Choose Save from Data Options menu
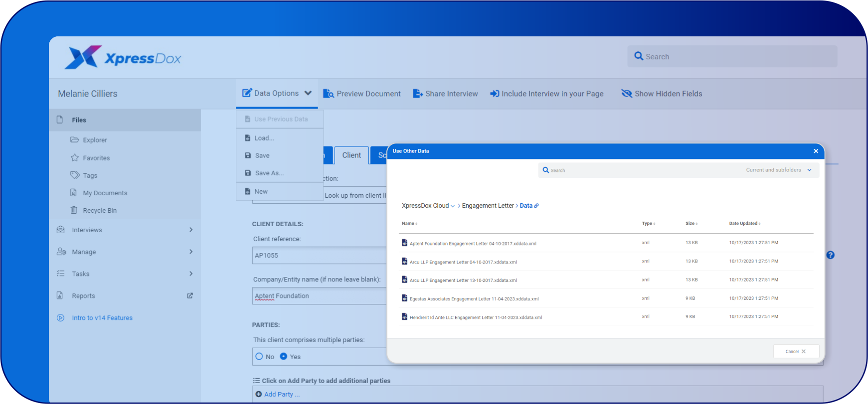 pyautogui.click(x=280, y=155)
